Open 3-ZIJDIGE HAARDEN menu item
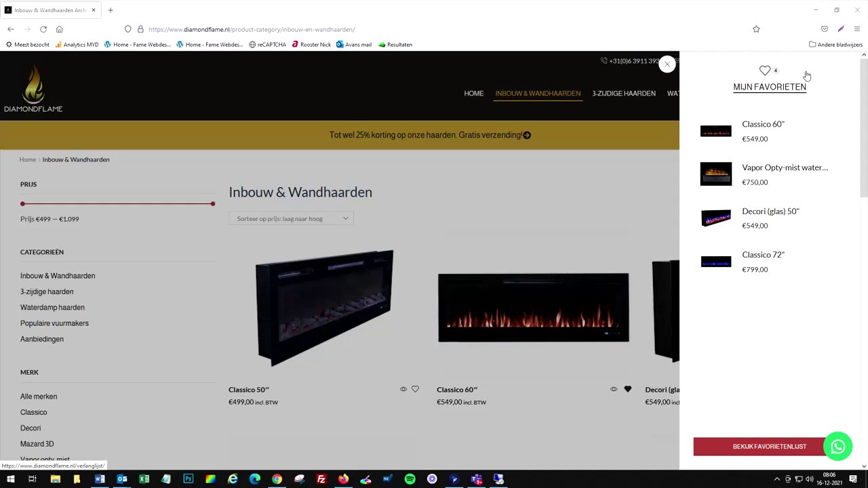Image resolution: width=868 pixels, height=488 pixels. click(x=624, y=94)
